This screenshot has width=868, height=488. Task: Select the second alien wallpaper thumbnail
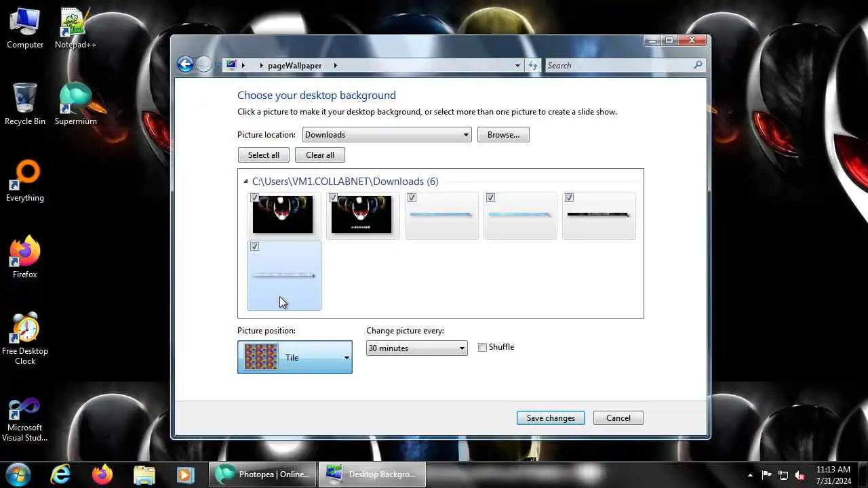(362, 215)
